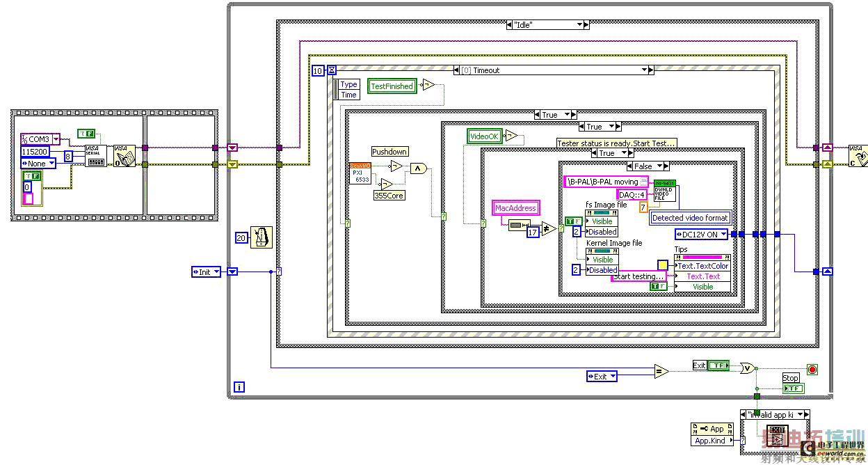The height and width of the screenshot is (465, 868).
Task: Click the TestFinished local variable
Action: click(x=392, y=86)
